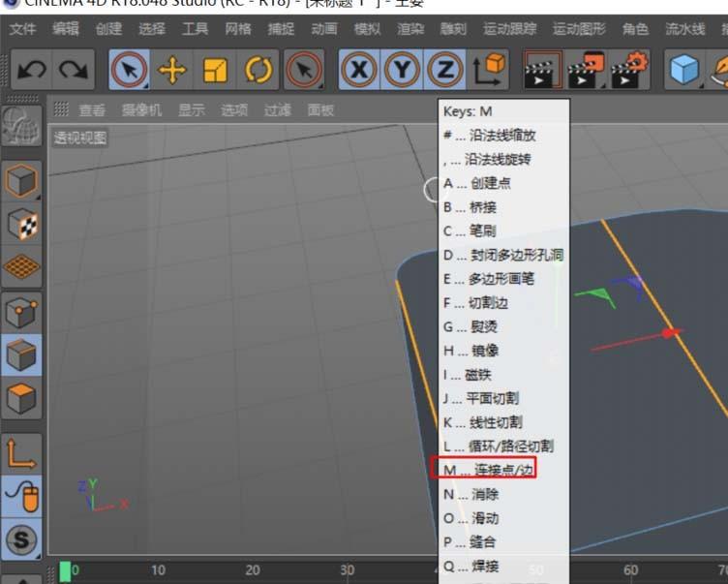The width and height of the screenshot is (728, 584).
Task: Render to Picture Viewer icon
Action: point(586,70)
